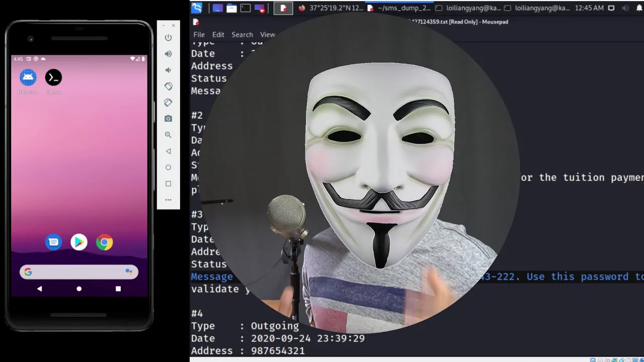Screen dimensions: 644x362
Task: Open the Mousepad Search menu
Action: point(242,35)
